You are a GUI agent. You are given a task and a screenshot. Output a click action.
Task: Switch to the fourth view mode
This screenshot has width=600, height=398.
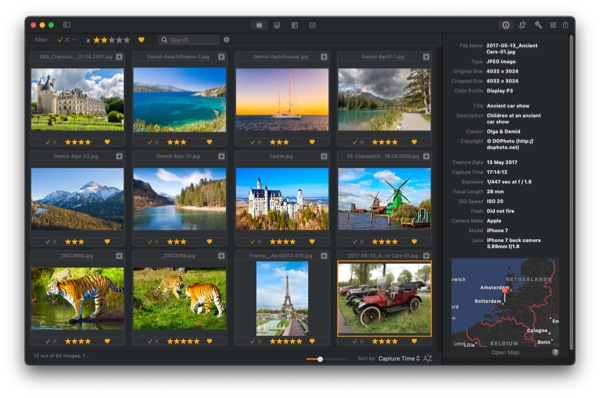point(312,25)
